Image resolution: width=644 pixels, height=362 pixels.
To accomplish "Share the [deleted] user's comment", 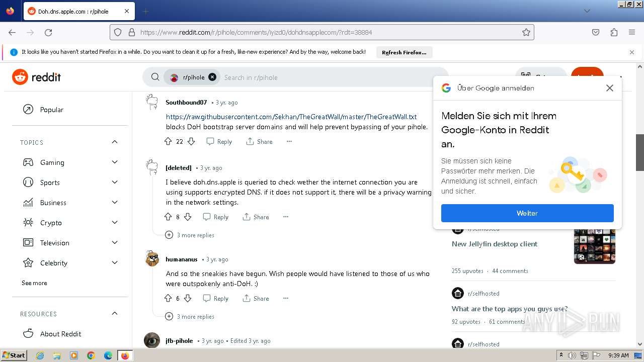I will (x=256, y=217).
